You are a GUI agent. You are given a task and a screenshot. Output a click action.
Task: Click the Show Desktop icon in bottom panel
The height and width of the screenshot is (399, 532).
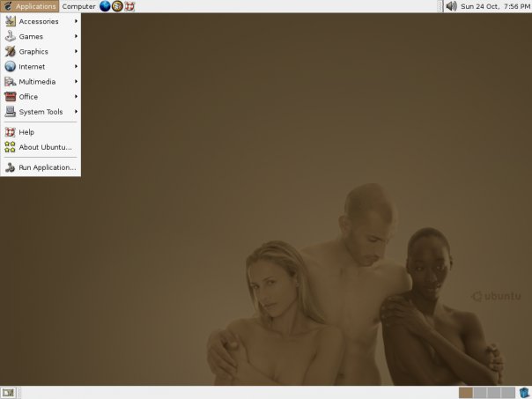click(x=8, y=392)
